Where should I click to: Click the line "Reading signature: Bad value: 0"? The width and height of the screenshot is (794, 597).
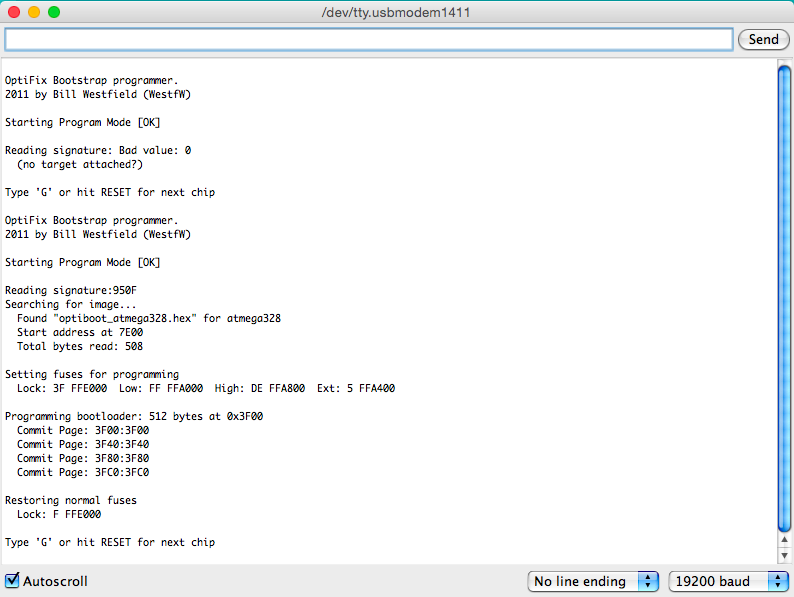point(98,150)
